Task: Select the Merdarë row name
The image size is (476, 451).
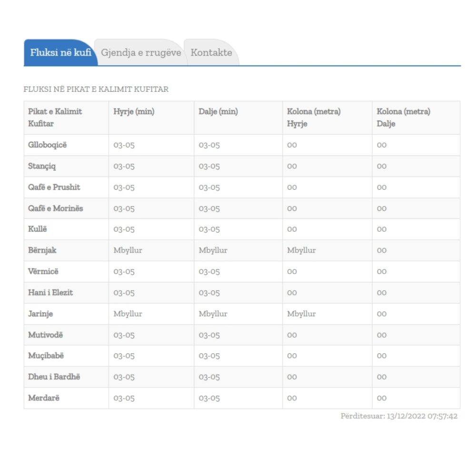Action: pyautogui.click(x=44, y=398)
